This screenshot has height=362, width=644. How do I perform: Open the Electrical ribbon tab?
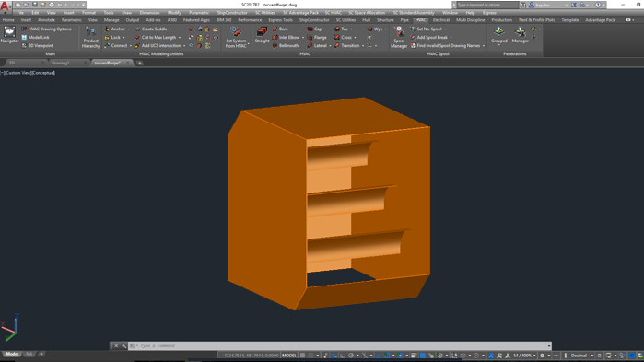[441, 19]
